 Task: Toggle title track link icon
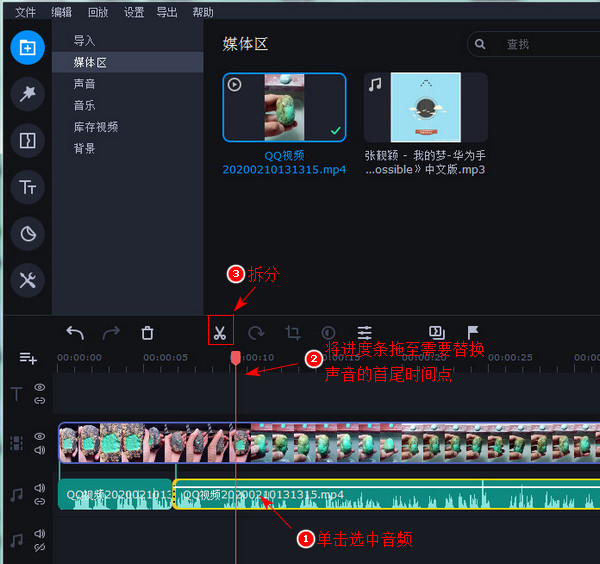[x=40, y=401]
